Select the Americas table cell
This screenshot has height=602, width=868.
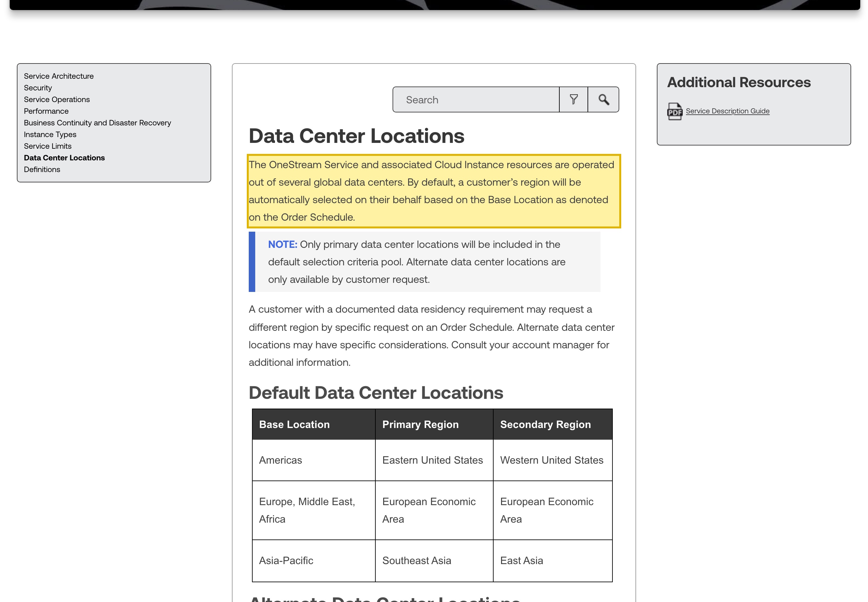[x=314, y=460]
